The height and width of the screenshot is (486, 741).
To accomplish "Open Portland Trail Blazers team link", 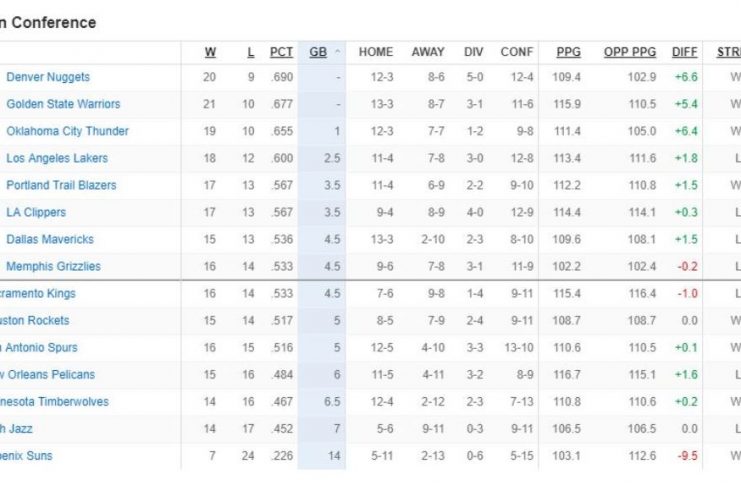I will pyautogui.click(x=61, y=185).
